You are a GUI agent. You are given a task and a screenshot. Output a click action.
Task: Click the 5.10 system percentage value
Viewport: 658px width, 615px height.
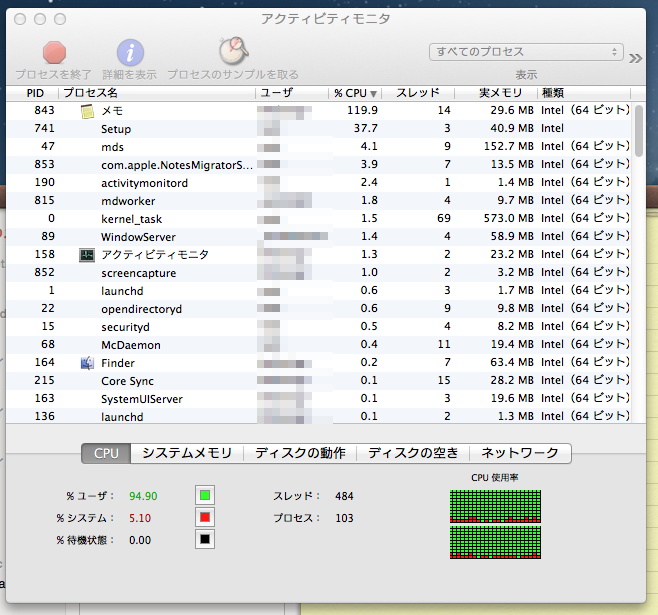(x=140, y=518)
